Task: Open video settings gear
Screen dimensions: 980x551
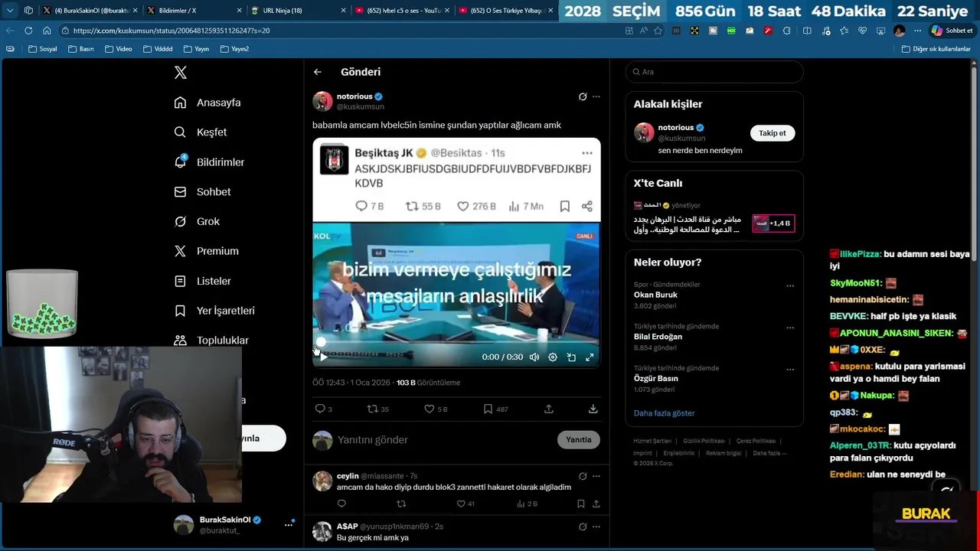Action: tap(553, 357)
